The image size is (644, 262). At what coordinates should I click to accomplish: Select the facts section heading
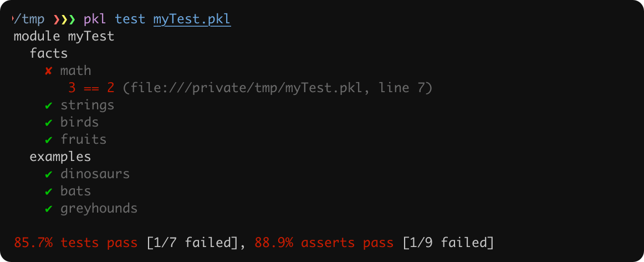(49, 54)
